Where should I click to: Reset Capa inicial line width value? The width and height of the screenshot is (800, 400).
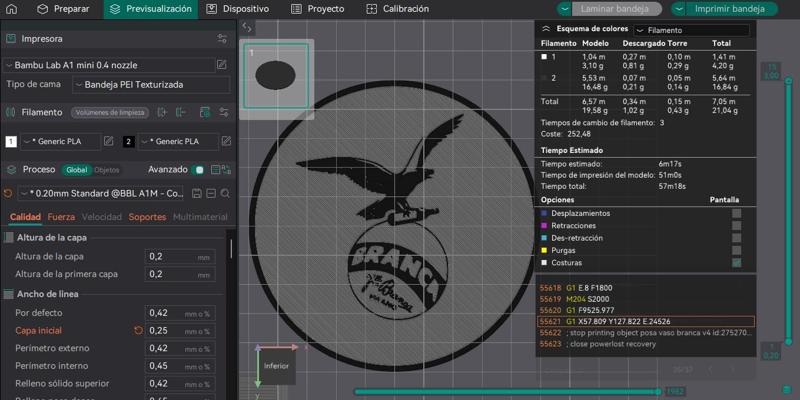[x=138, y=331]
